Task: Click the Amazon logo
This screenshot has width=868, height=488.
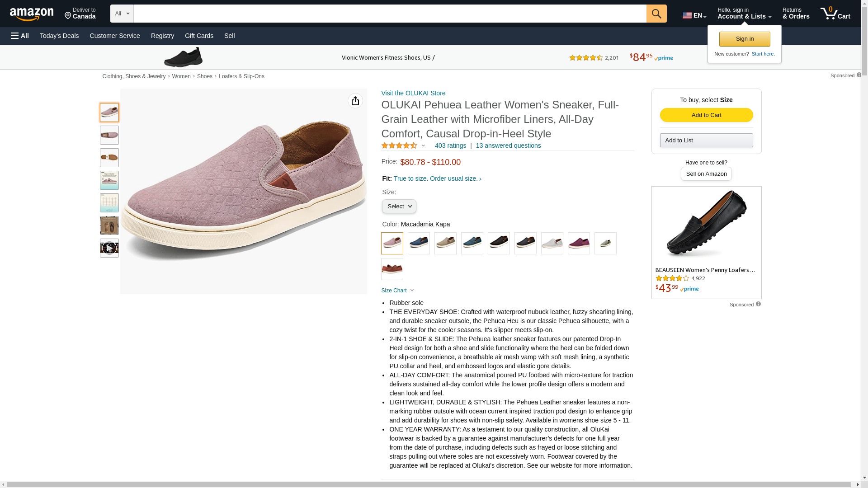Action: [x=32, y=14]
